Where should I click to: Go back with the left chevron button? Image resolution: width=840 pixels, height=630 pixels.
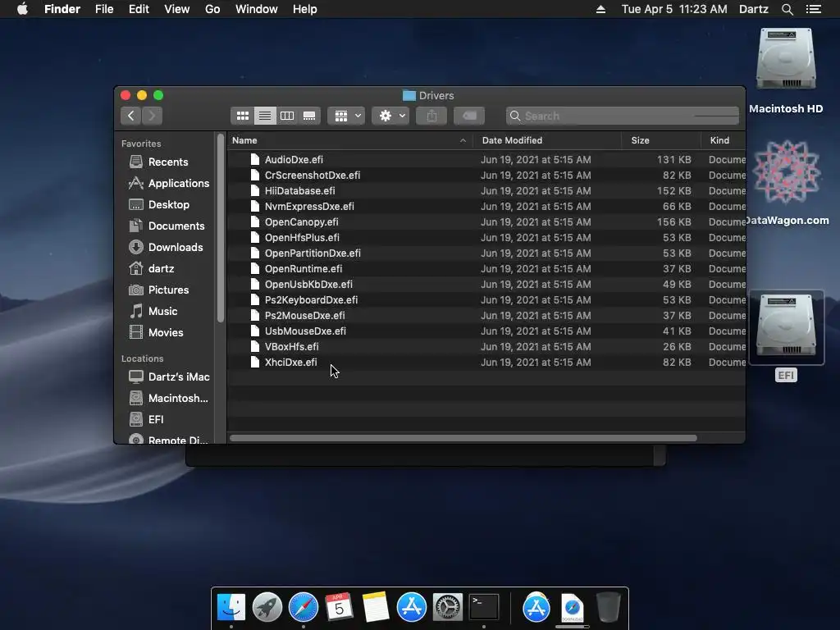[130, 116]
